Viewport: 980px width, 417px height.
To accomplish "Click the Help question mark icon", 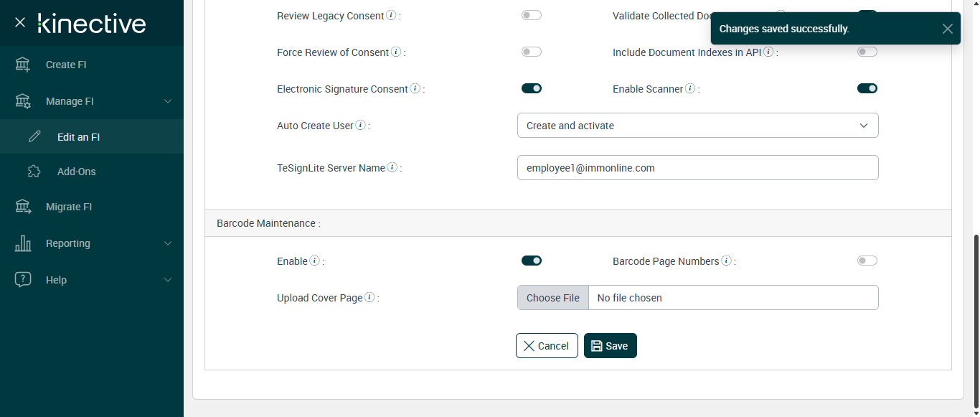I will tap(23, 280).
